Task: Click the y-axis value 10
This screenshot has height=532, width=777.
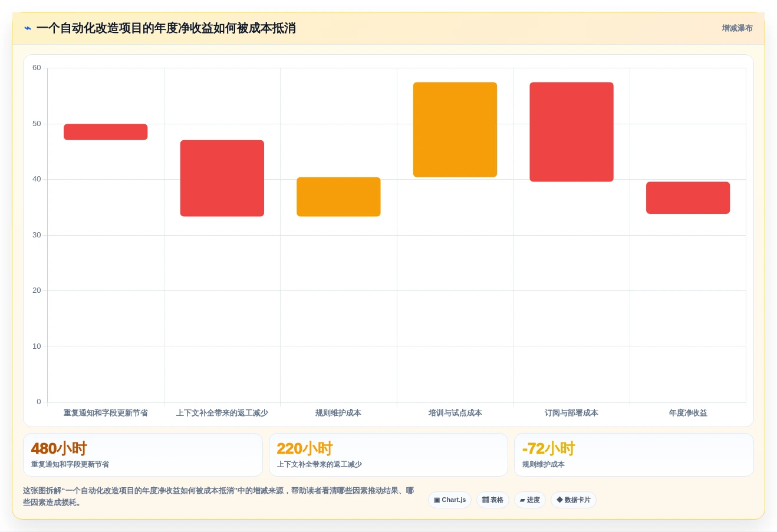Action: (x=37, y=346)
